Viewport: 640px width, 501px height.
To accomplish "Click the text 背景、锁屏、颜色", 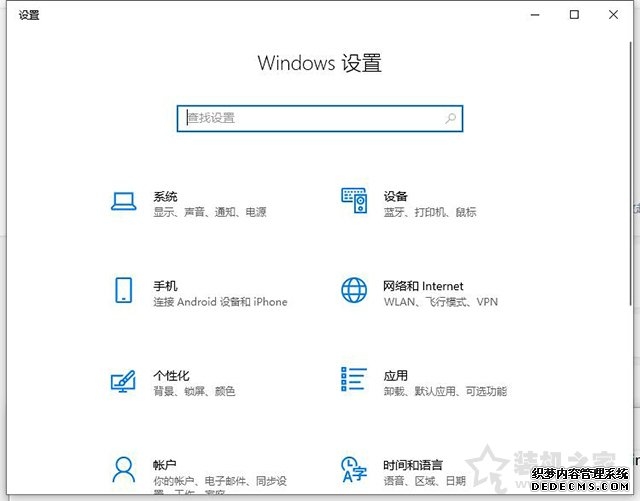I will [x=194, y=391].
